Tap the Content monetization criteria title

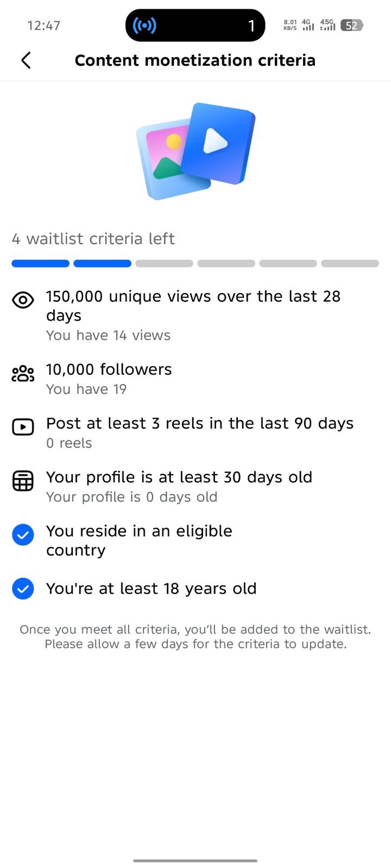[x=195, y=60]
